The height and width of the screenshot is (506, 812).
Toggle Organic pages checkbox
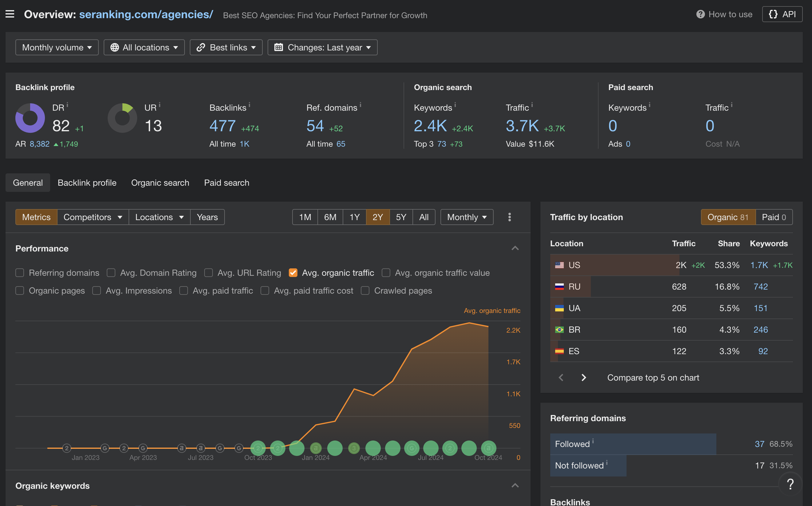pyautogui.click(x=20, y=291)
